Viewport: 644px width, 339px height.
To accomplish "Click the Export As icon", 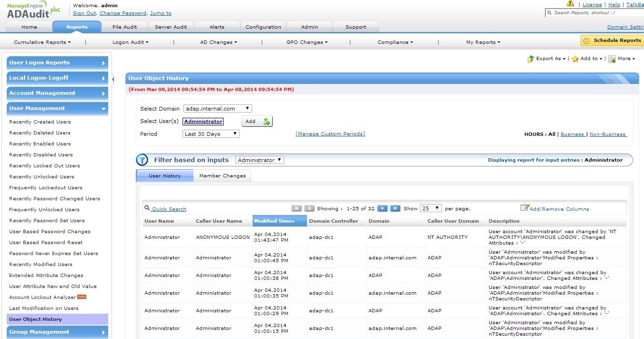I will 531,59.
